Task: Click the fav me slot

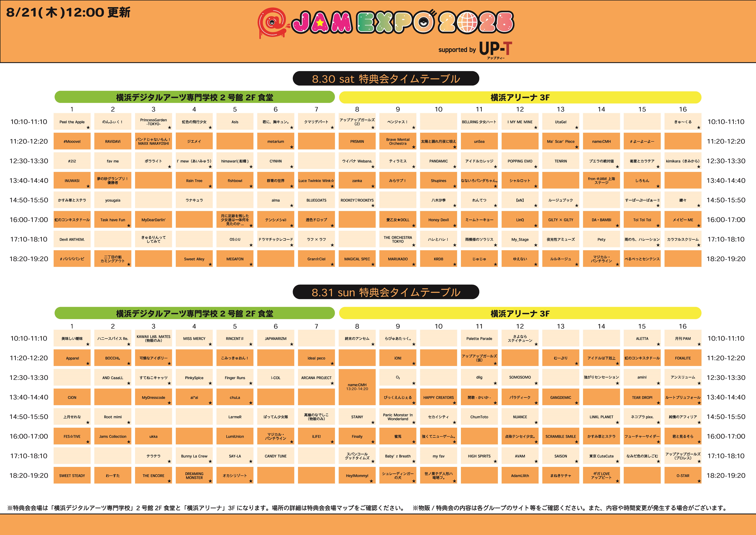Action: click(x=113, y=161)
